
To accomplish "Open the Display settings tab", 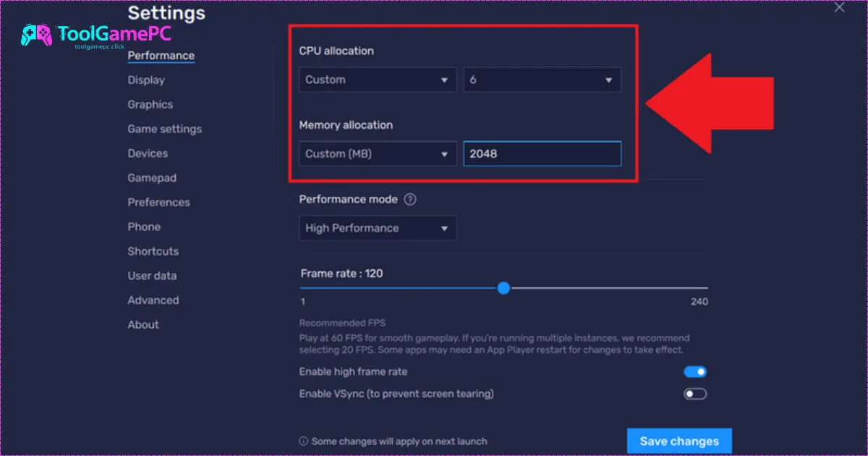I will pyautogui.click(x=146, y=80).
